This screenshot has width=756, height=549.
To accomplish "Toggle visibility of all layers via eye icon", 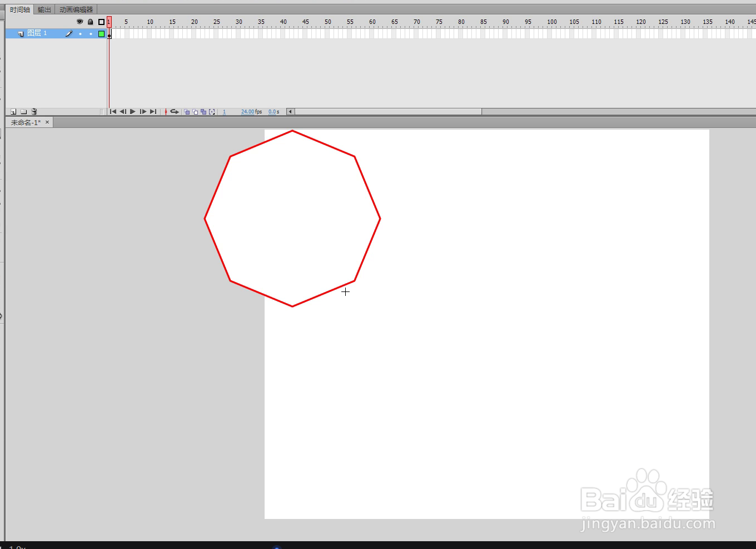I will [80, 21].
